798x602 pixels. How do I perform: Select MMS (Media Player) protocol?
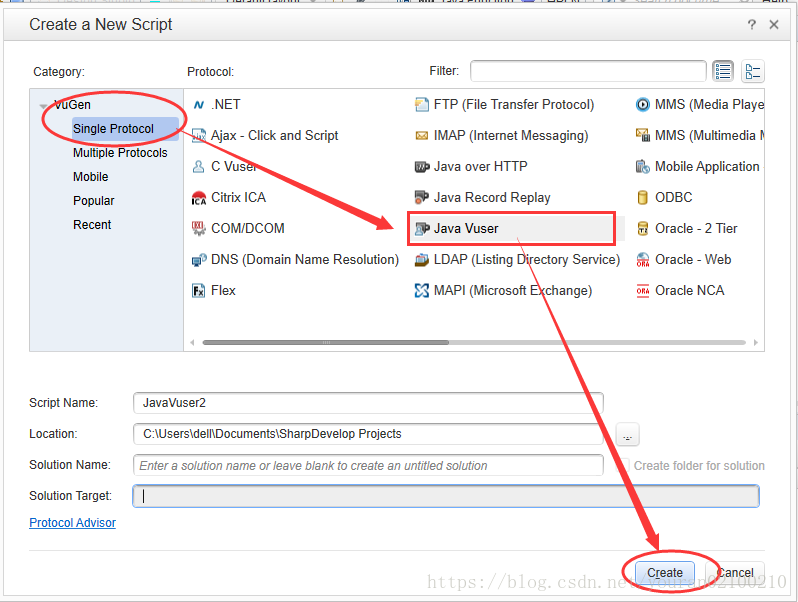pyautogui.click(x=700, y=105)
